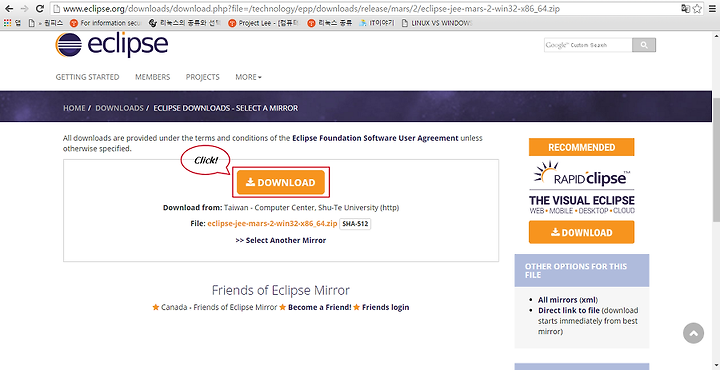Click the eclipse-jee-mars-2-win32-x86_64.zip file link
Image resolution: width=720 pixels, height=370 pixels.
[x=272, y=224]
